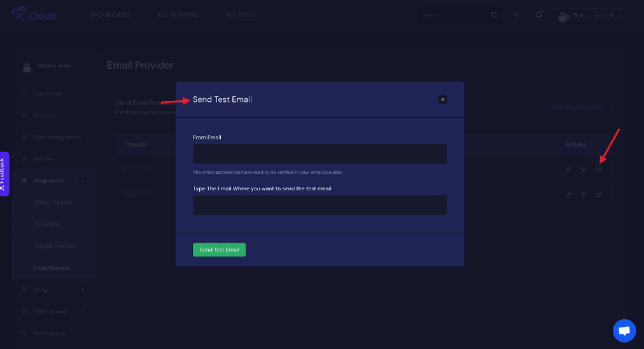Click the first row's edit pencil icon
Image resolution: width=644 pixels, height=349 pixels.
tap(568, 170)
